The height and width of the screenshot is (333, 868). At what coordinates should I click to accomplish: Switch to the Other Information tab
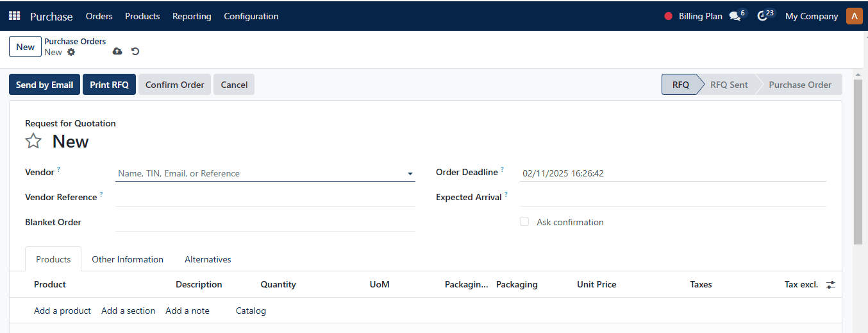(x=128, y=259)
